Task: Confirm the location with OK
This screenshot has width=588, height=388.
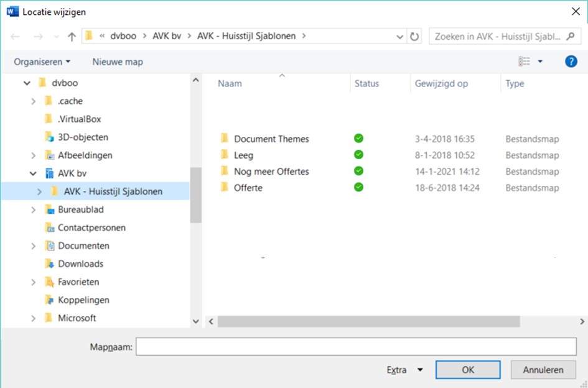Action: [x=468, y=370]
